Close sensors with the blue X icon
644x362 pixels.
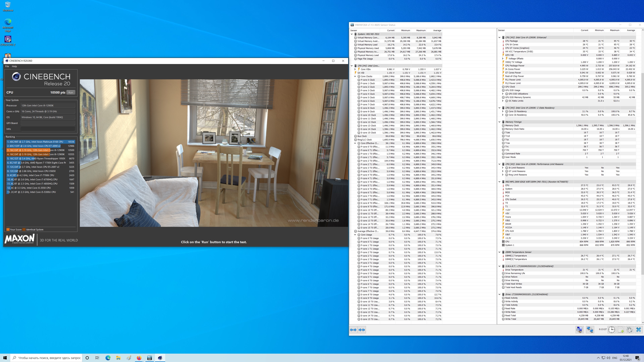638,330
